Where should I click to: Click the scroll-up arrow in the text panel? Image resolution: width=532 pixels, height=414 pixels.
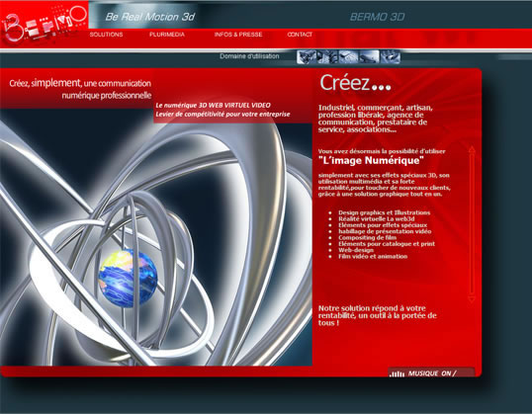click(x=472, y=149)
